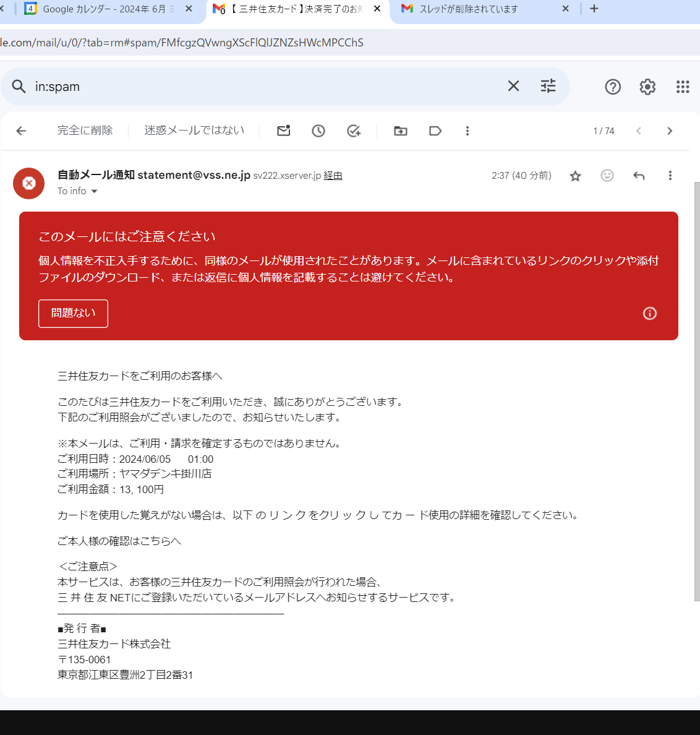Click the 東京都江東区豊洲2丁目2番31 address
Screen dimensions: 700x735
click(125, 675)
